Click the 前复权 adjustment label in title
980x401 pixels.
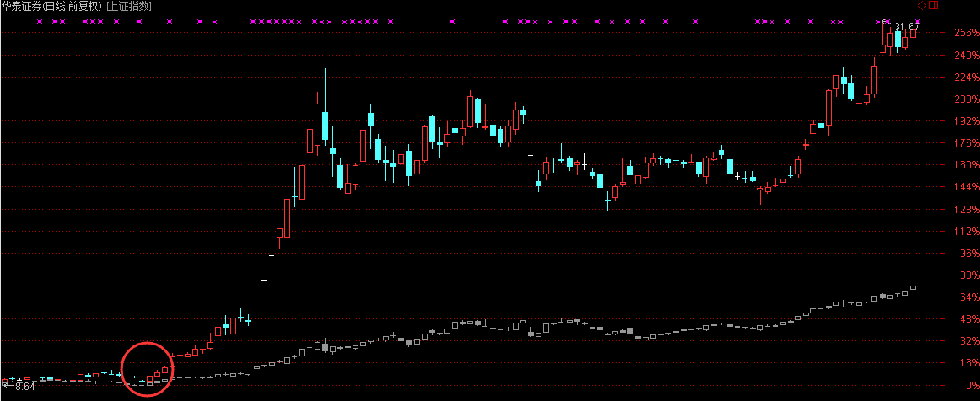point(83,7)
